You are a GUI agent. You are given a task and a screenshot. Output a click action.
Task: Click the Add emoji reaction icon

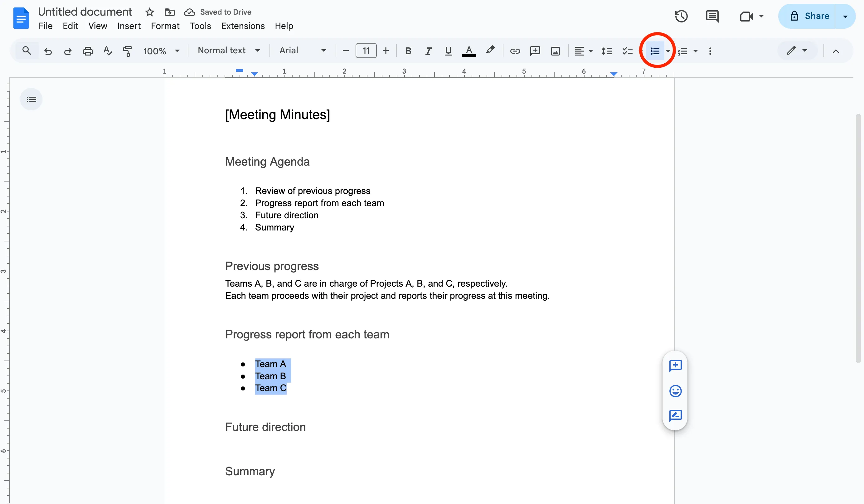click(675, 391)
